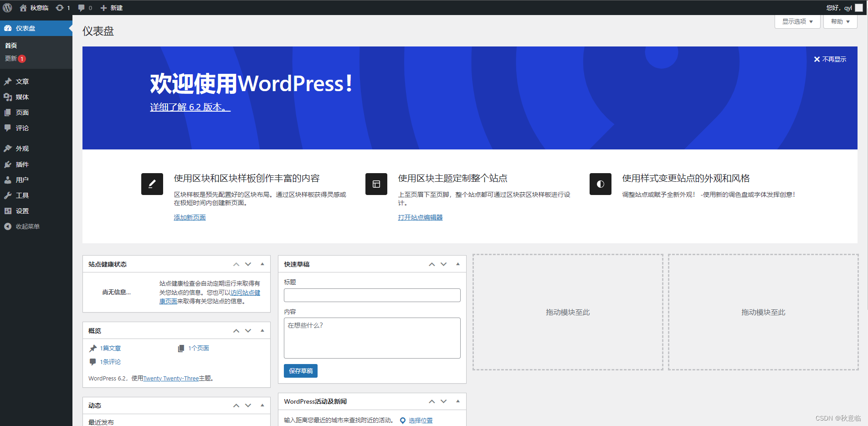The height and width of the screenshot is (426, 868).
Task: Open the WordPress logo menu in admin bar
Action: (x=7, y=7)
